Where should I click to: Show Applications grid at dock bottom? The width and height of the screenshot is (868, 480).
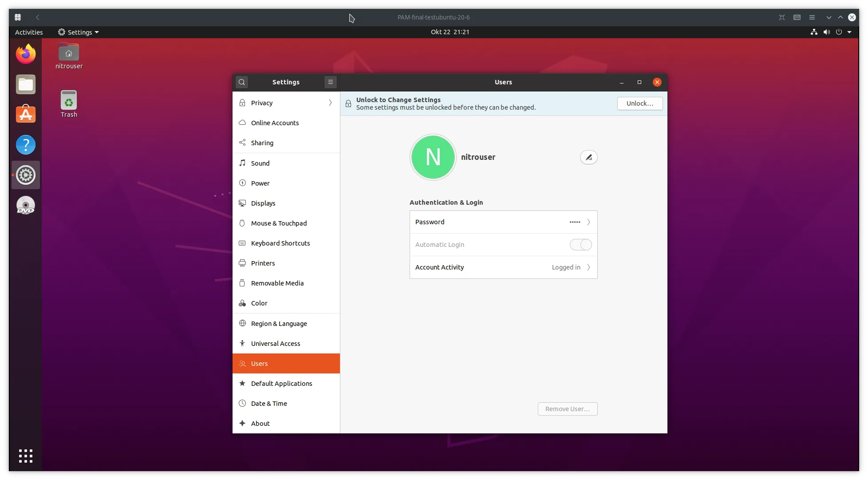[26, 456]
